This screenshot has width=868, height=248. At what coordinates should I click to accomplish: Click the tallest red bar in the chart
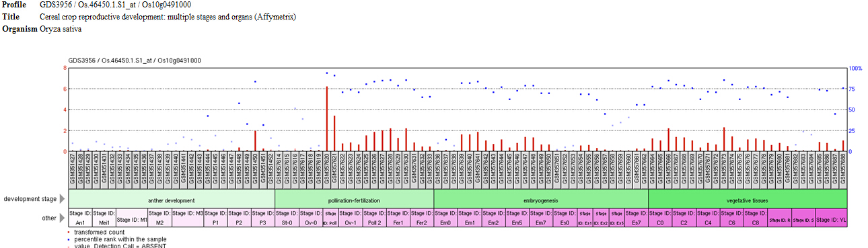327,118
